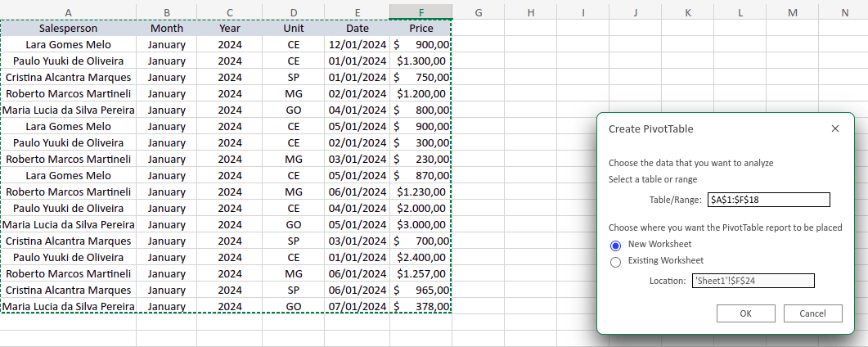This screenshot has width=868, height=347.
Task: Click the Salesperson header cell
Action: tap(68, 28)
